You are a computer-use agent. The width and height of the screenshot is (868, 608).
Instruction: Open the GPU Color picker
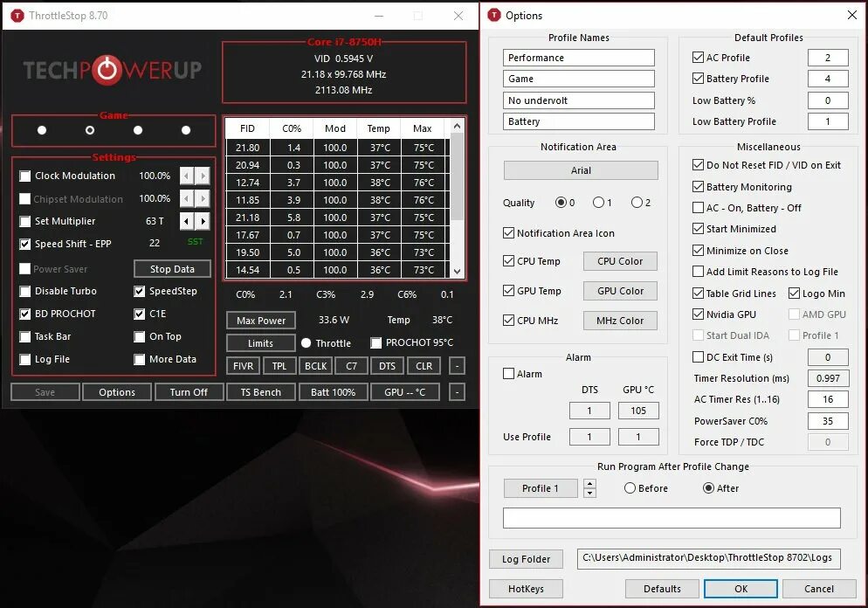click(x=620, y=291)
